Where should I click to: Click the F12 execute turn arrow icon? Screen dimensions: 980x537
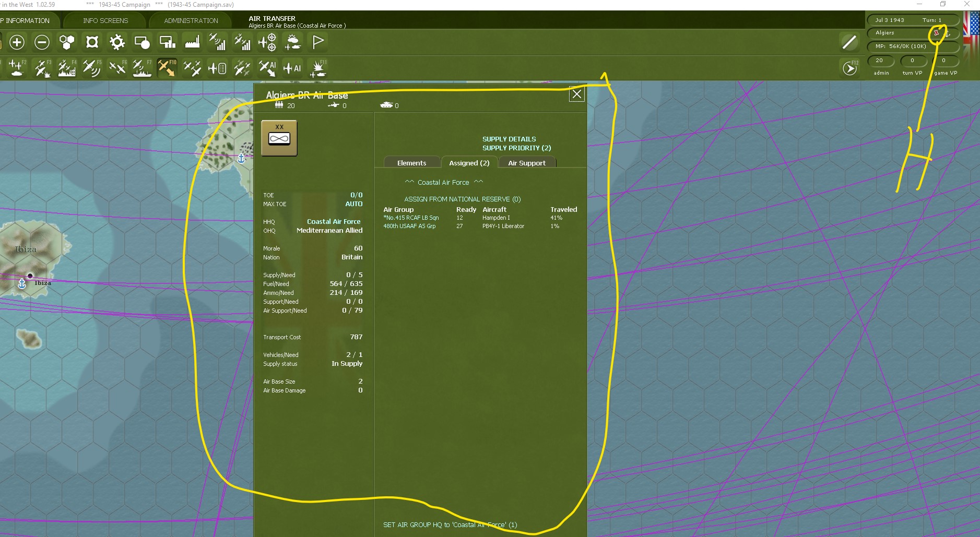click(850, 68)
